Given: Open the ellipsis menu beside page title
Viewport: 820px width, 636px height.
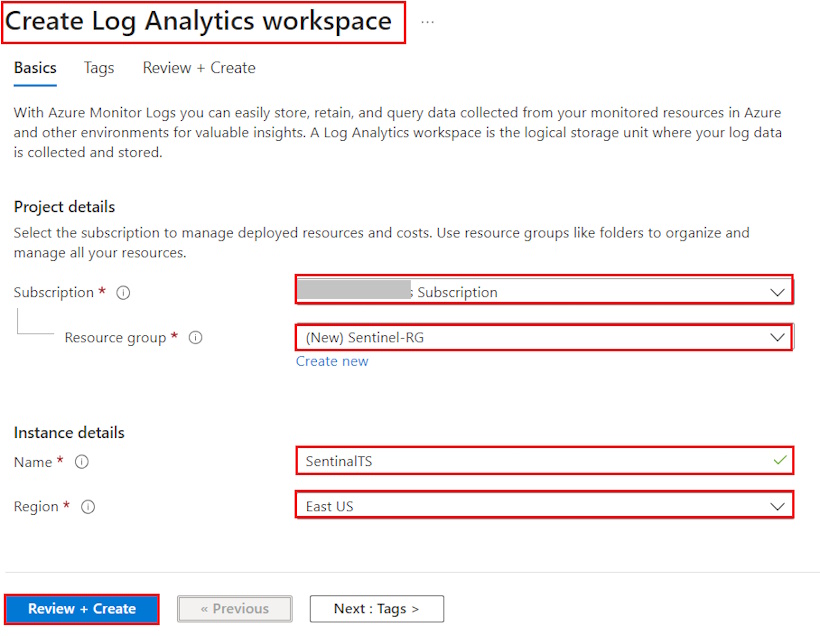Looking at the screenshot, I should pos(427,21).
